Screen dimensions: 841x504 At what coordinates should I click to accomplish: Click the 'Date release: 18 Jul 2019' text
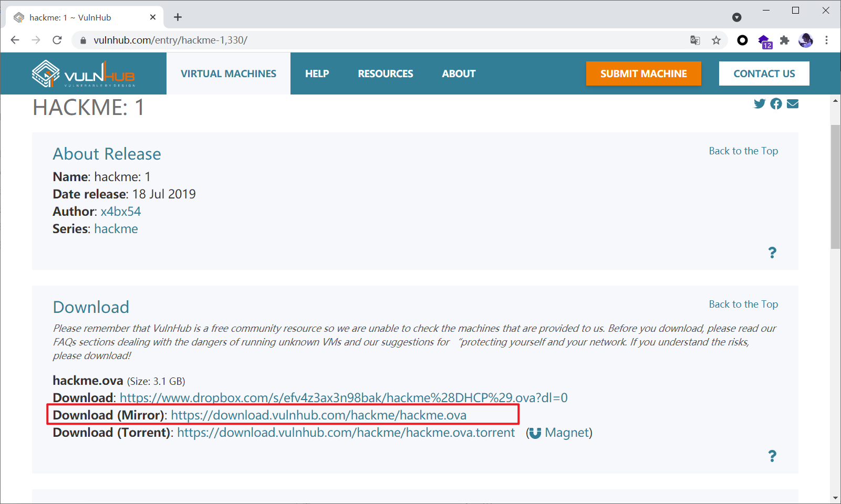coord(124,194)
